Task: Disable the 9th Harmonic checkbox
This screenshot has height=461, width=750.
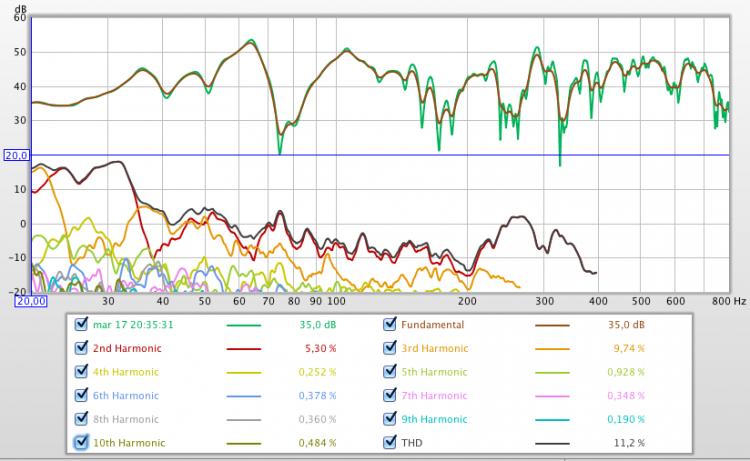Action: pyautogui.click(x=390, y=419)
